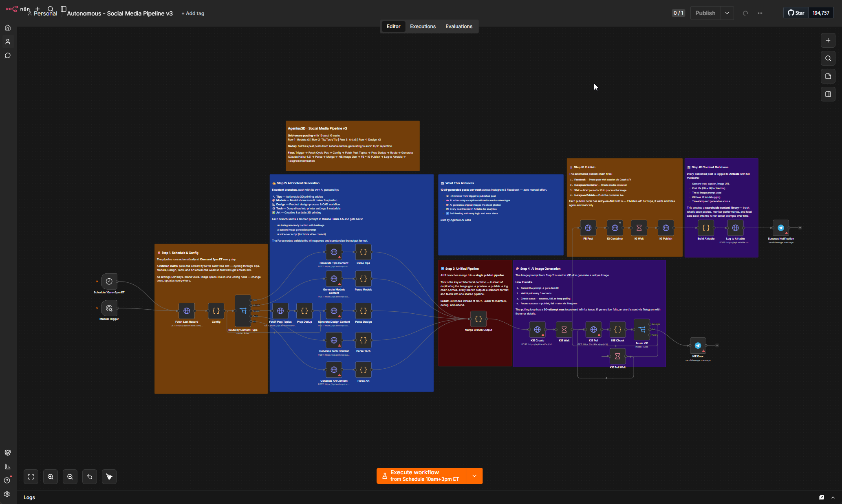Select the KIE Error Telegram node
842x504 pixels.
[698, 346]
